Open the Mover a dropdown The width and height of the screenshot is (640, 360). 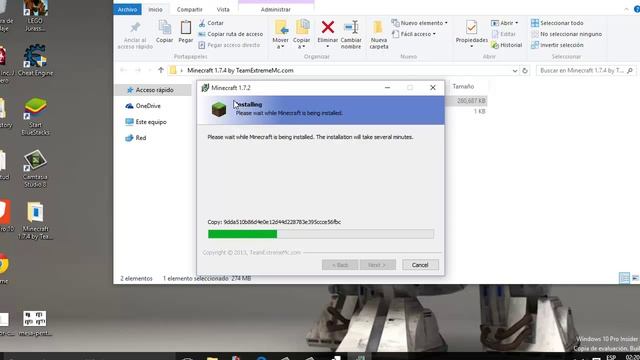pos(280,35)
